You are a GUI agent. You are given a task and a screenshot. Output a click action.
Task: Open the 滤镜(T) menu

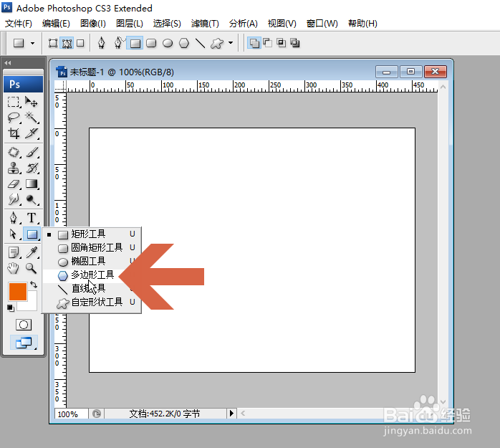coord(205,24)
